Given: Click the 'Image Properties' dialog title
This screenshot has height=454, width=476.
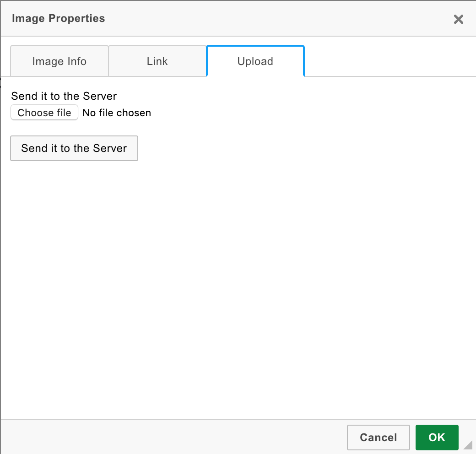Looking at the screenshot, I should pos(58,18).
